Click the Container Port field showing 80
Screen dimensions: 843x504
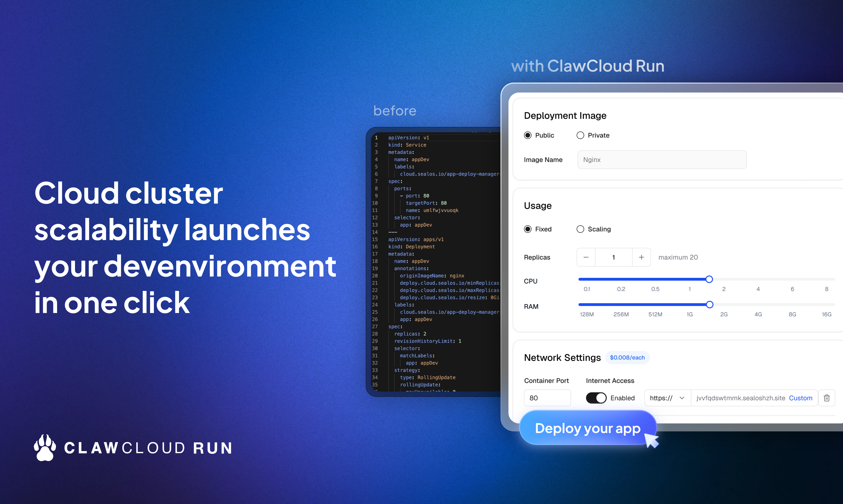(x=547, y=398)
